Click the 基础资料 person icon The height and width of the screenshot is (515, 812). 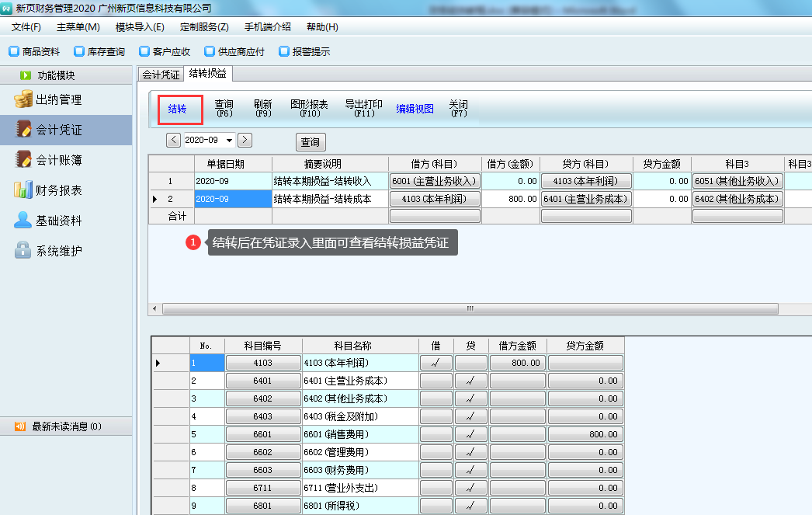(23, 221)
